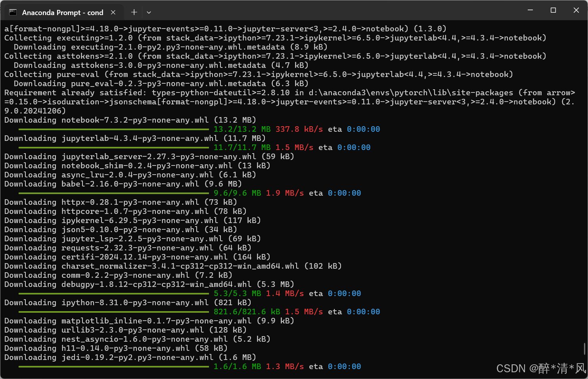This screenshot has height=379, width=588.
Task: Open the new tab plus button
Action: click(x=134, y=12)
